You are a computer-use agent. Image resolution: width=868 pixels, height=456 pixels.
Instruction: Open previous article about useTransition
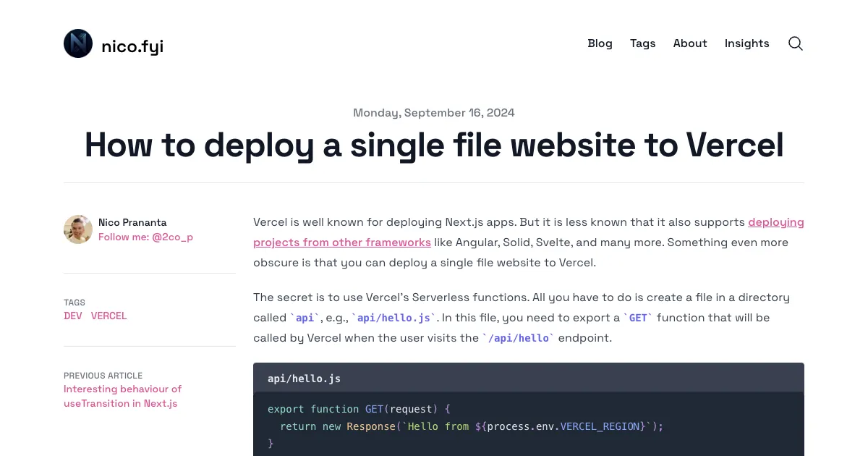[122, 396]
